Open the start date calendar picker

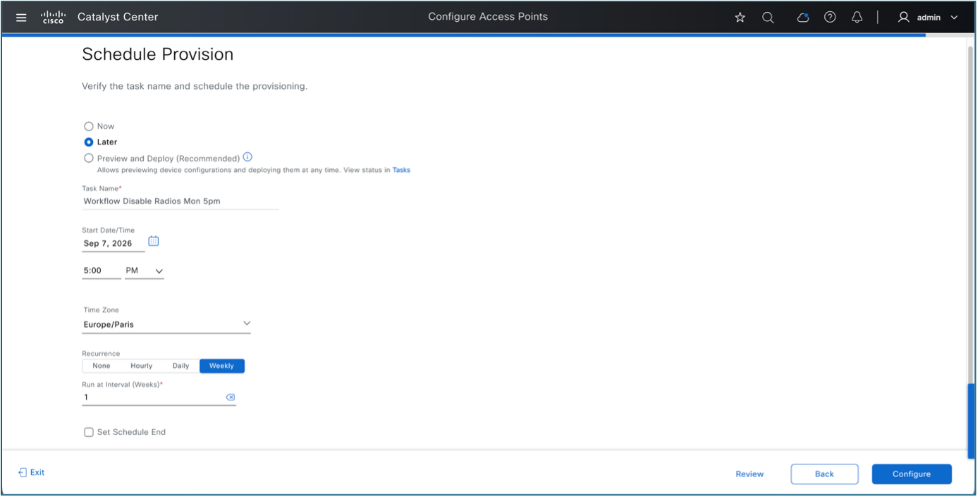pos(154,241)
